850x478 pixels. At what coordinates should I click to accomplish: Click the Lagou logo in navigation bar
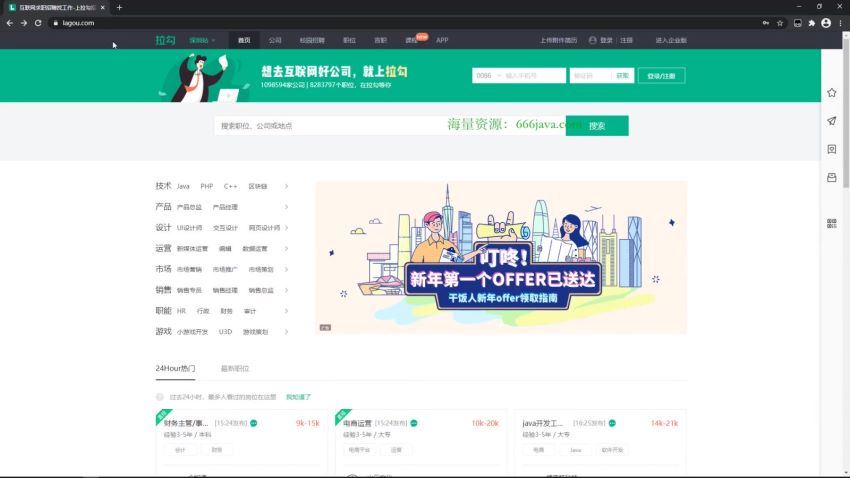pyautogui.click(x=165, y=40)
